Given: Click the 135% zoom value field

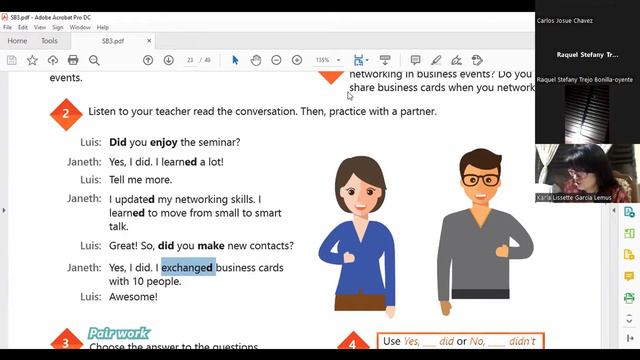Looking at the screenshot, I should (x=323, y=60).
